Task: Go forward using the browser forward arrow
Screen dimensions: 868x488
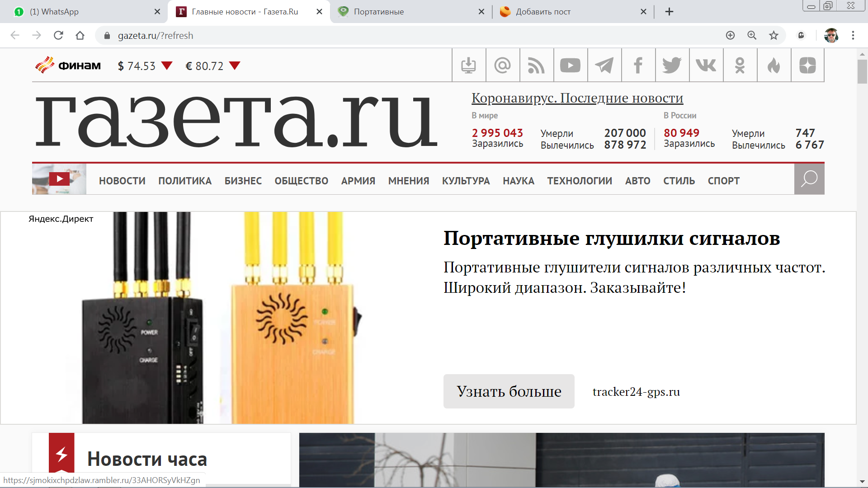Action: pos(37,35)
